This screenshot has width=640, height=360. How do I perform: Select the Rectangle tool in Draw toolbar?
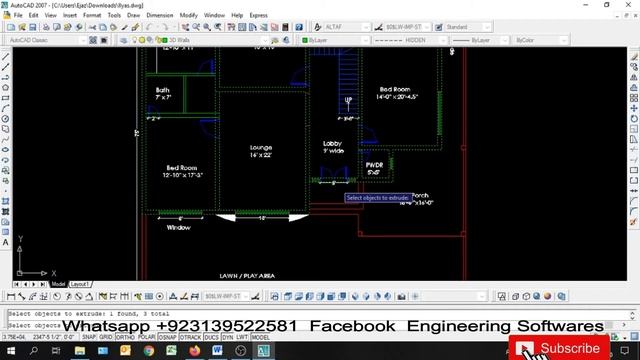tap(5, 98)
